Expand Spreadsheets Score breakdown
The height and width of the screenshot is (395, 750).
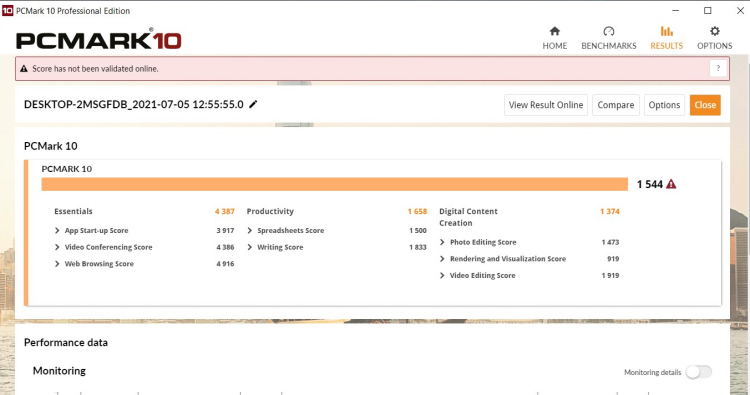coord(250,230)
